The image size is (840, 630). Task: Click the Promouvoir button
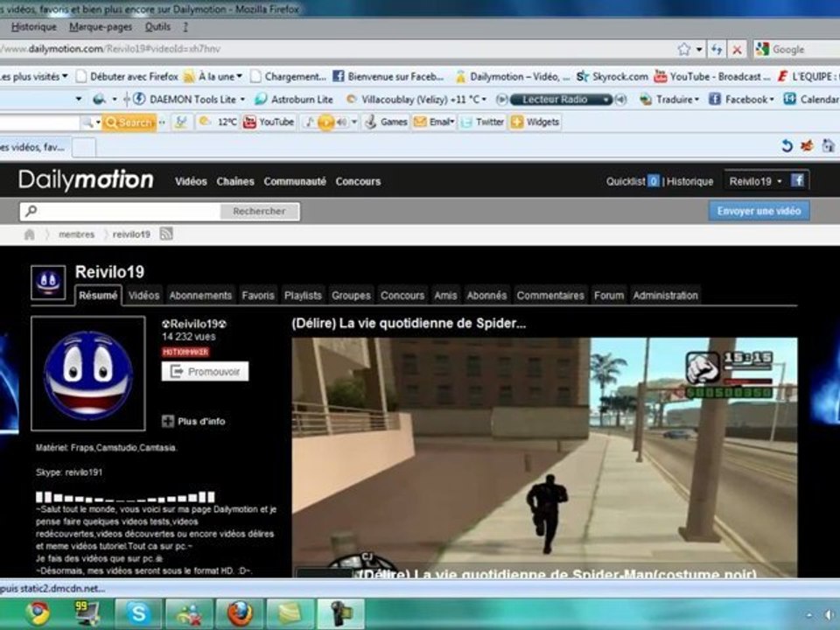(205, 371)
